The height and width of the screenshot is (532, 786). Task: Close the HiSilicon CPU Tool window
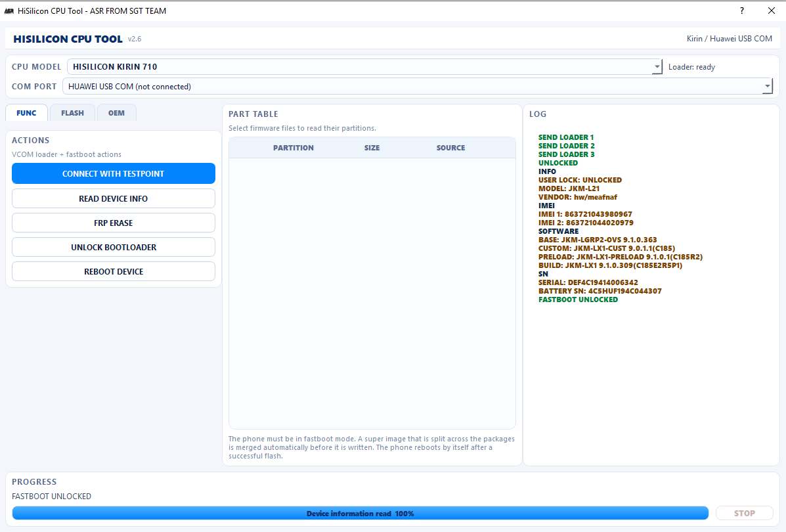click(x=772, y=11)
